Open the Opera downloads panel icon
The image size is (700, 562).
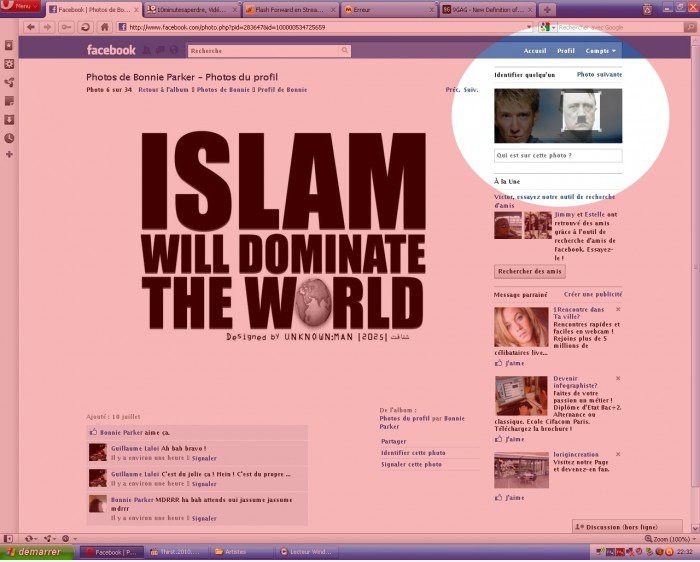(x=9, y=120)
